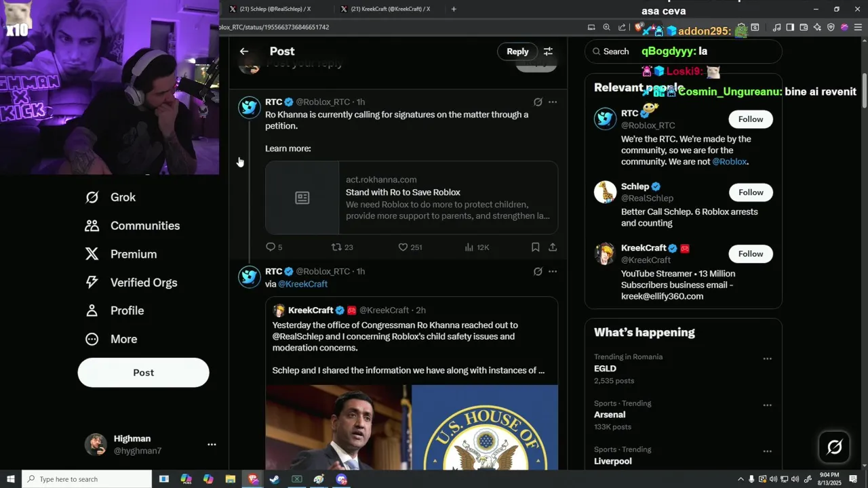Click the Reply button in the post header

tap(517, 52)
